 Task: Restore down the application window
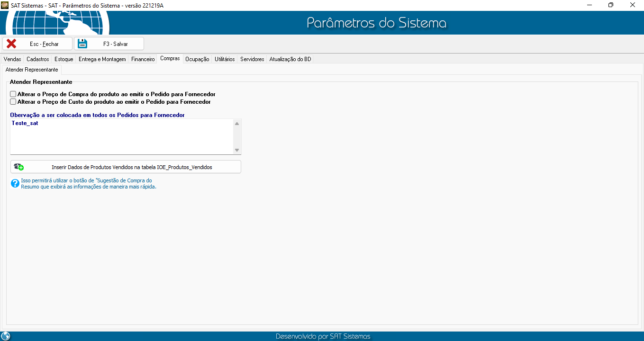[x=611, y=5]
